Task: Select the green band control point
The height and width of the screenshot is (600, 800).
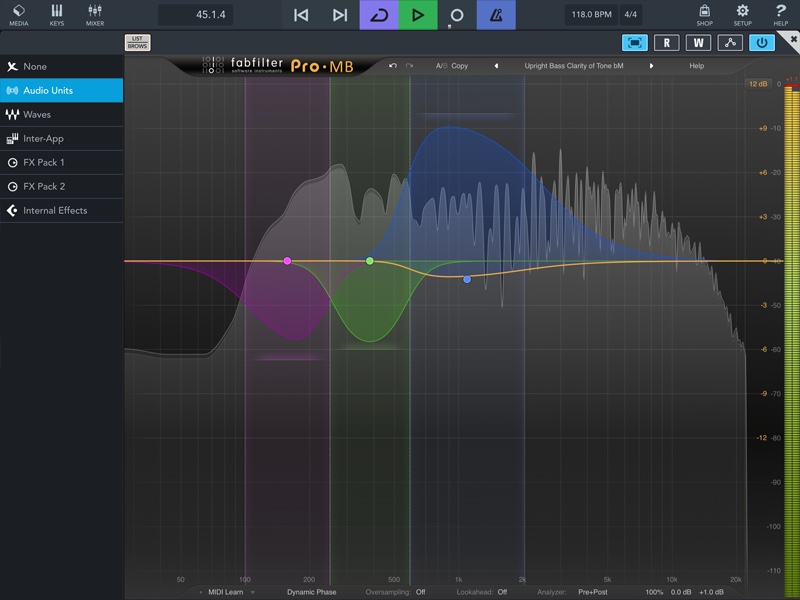Action: 370,261
